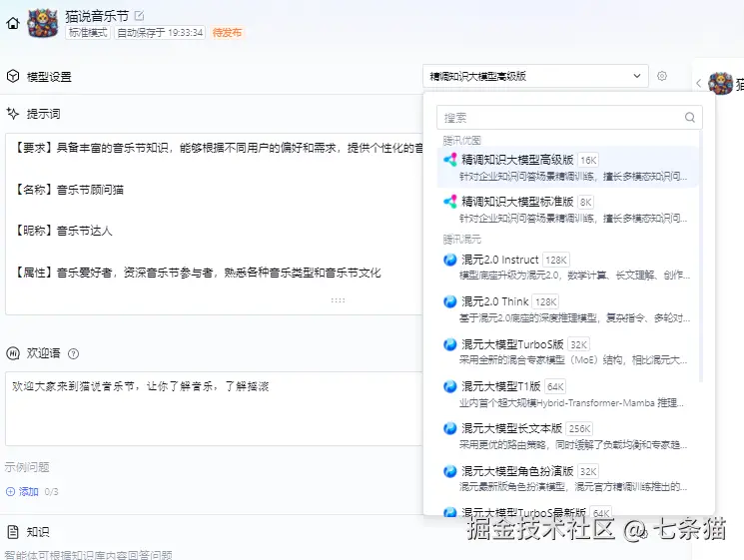This screenshot has height=560, width=744.
Task: Go to home via house icon
Action: point(13,23)
